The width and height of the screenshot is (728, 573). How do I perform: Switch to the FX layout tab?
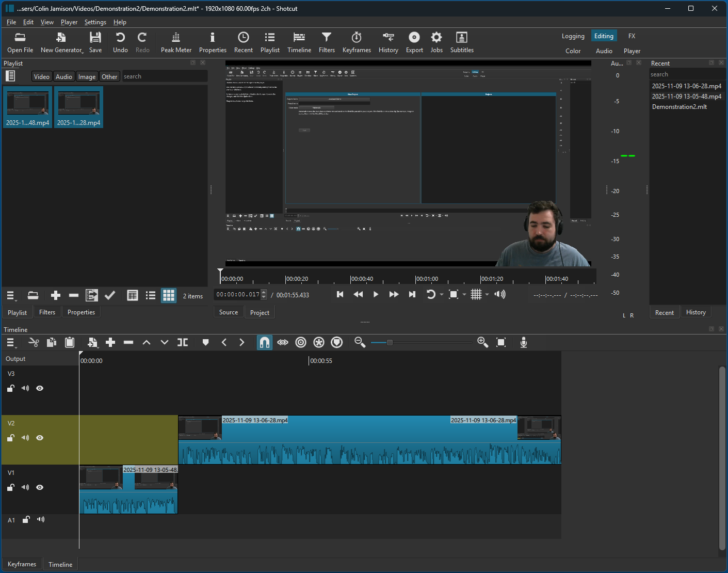coord(632,36)
